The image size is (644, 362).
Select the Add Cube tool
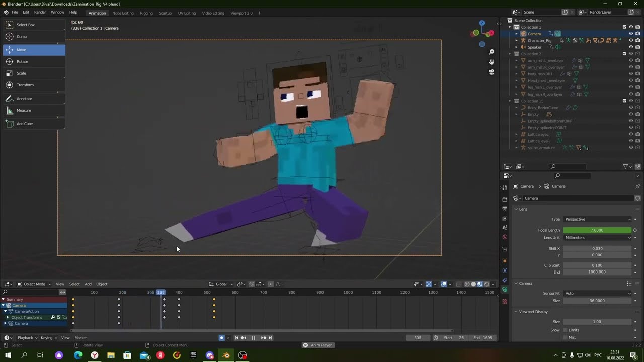(34, 124)
